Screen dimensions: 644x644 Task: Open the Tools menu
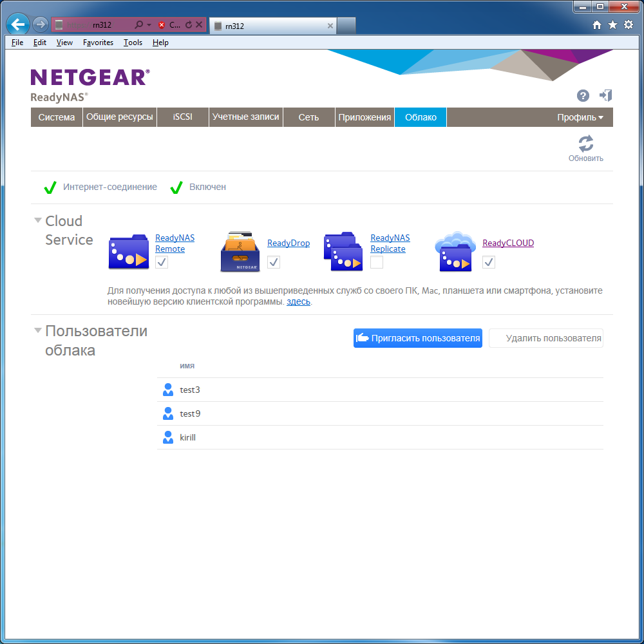[133, 43]
